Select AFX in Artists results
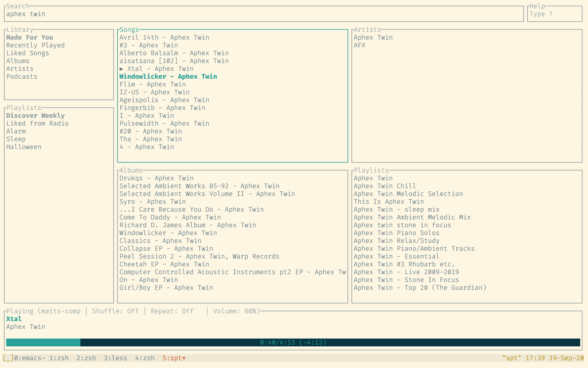Screen dimensions: 588x368 [360, 45]
